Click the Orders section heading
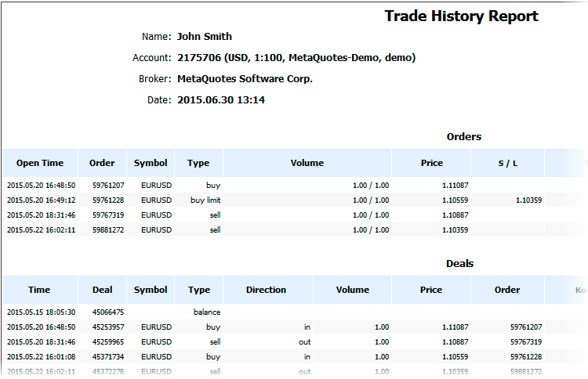 (x=464, y=137)
